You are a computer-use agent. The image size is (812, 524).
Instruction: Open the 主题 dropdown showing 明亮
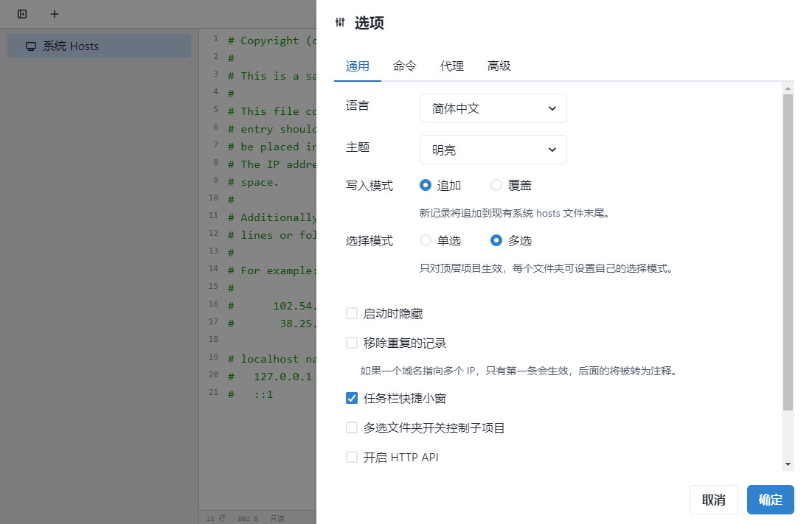click(493, 150)
